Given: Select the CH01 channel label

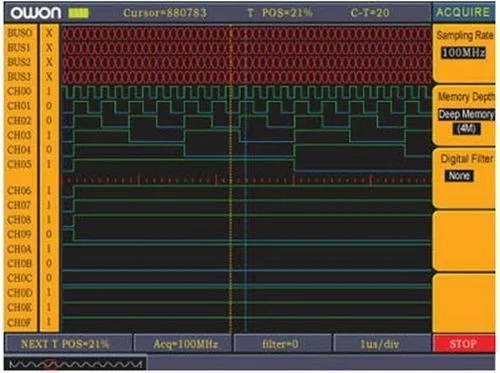Looking at the screenshot, I should pos(19,106).
